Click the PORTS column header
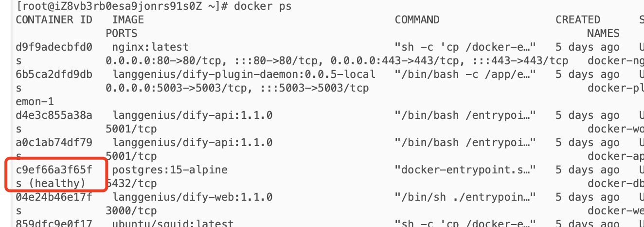 (122, 34)
